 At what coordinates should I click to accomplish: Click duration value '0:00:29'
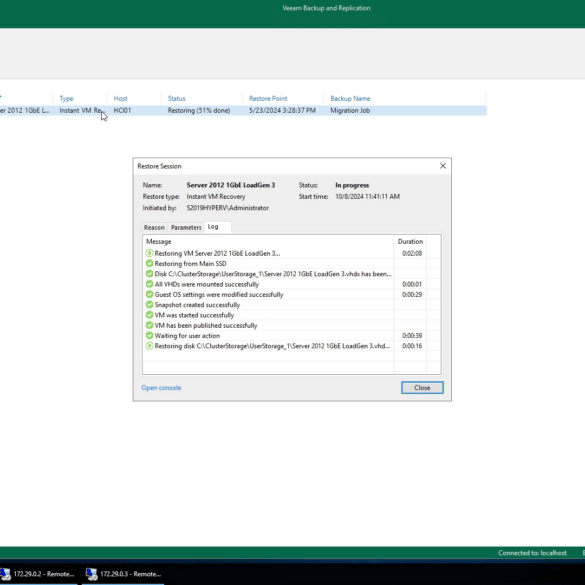point(412,294)
